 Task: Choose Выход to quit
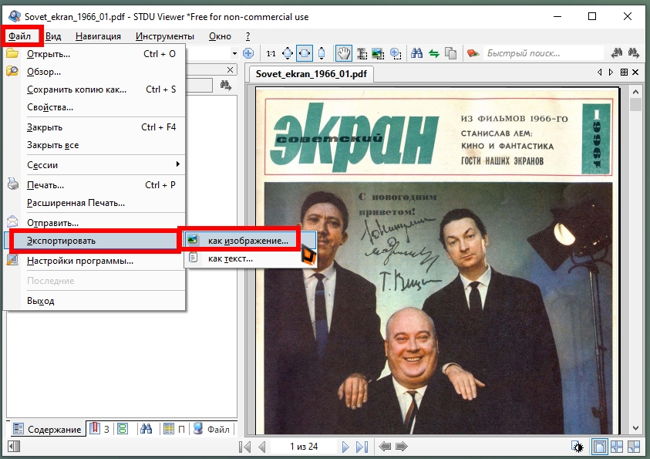pyautogui.click(x=95, y=301)
